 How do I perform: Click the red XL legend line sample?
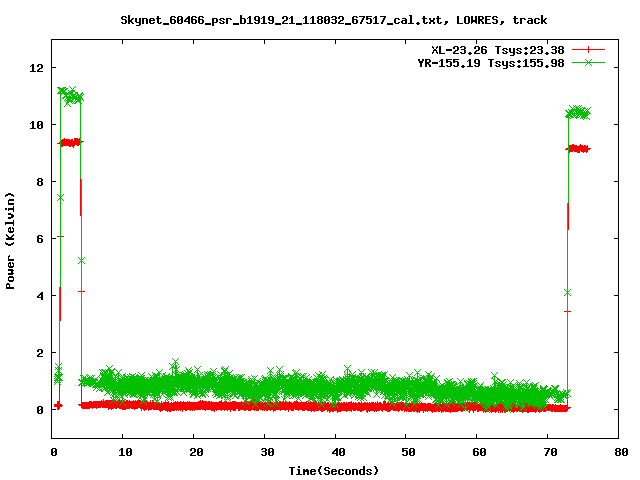coord(588,50)
